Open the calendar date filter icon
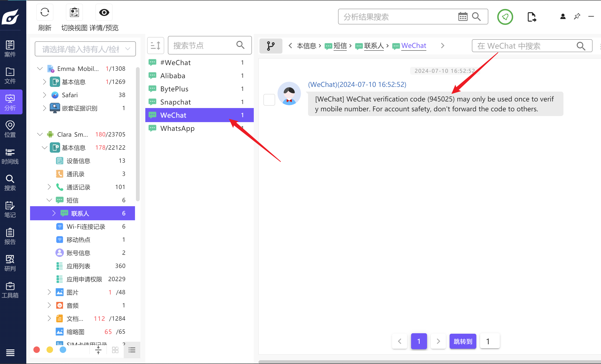This screenshot has height=364, width=601. point(462,17)
